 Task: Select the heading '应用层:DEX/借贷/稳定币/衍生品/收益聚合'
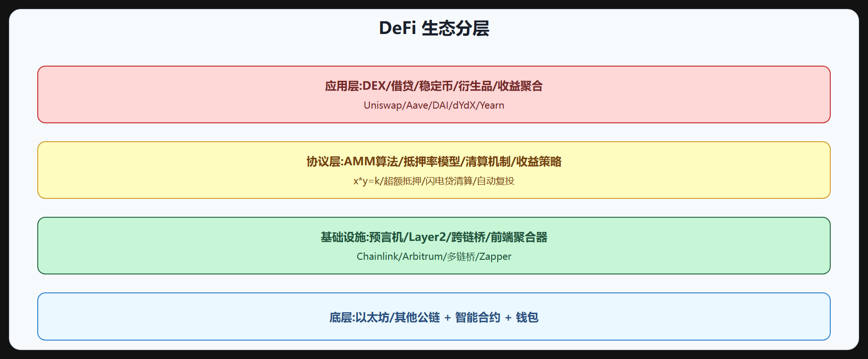pyautogui.click(x=434, y=86)
